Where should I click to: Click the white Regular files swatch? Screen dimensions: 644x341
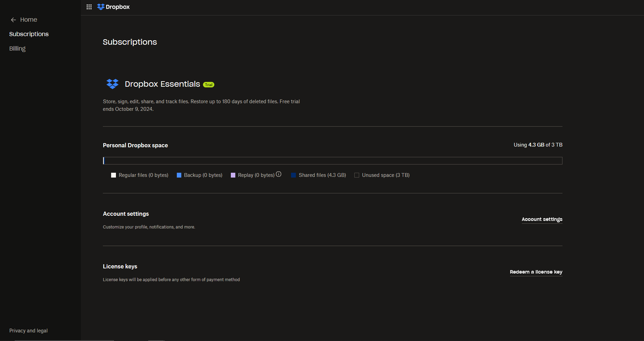point(114,175)
